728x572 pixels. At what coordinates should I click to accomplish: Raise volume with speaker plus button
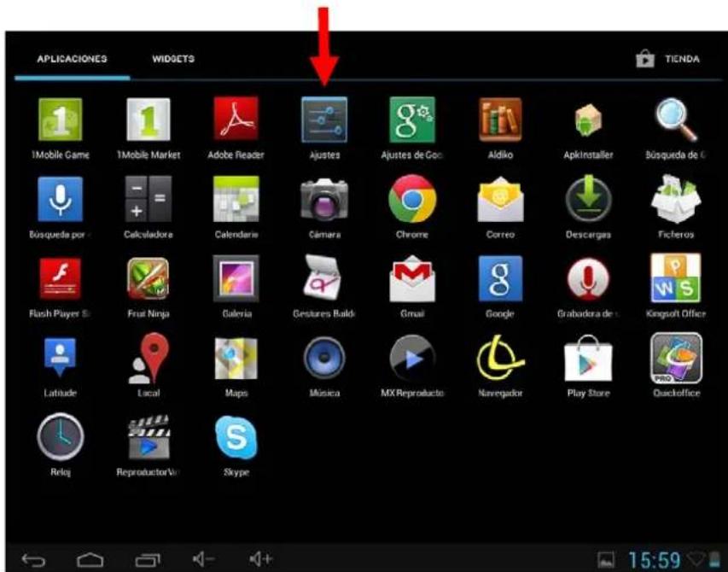tap(260, 559)
